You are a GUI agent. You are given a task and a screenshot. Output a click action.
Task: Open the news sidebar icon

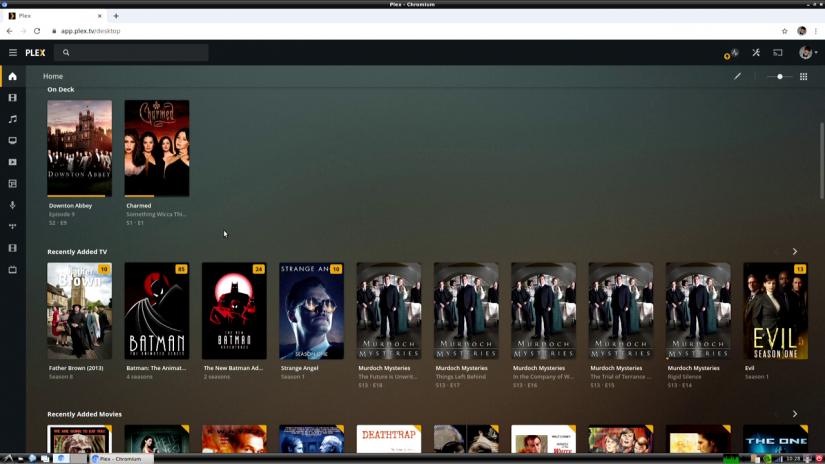click(x=13, y=184)
